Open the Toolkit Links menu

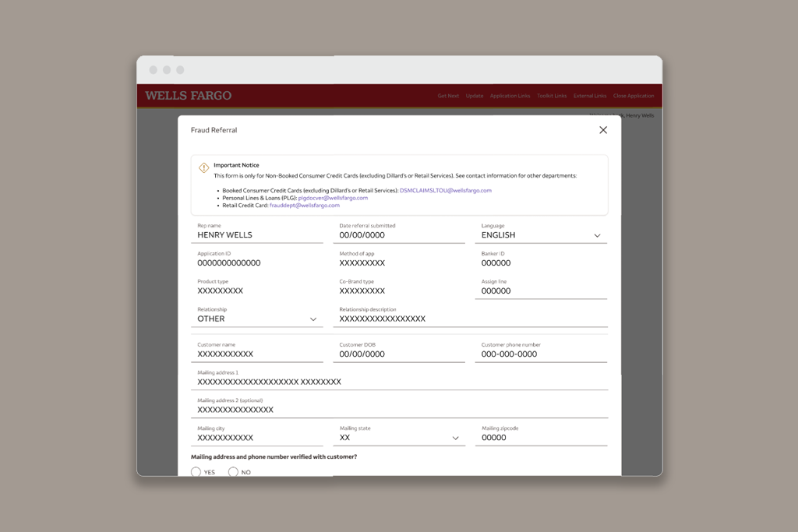click(x=552, y=96)
